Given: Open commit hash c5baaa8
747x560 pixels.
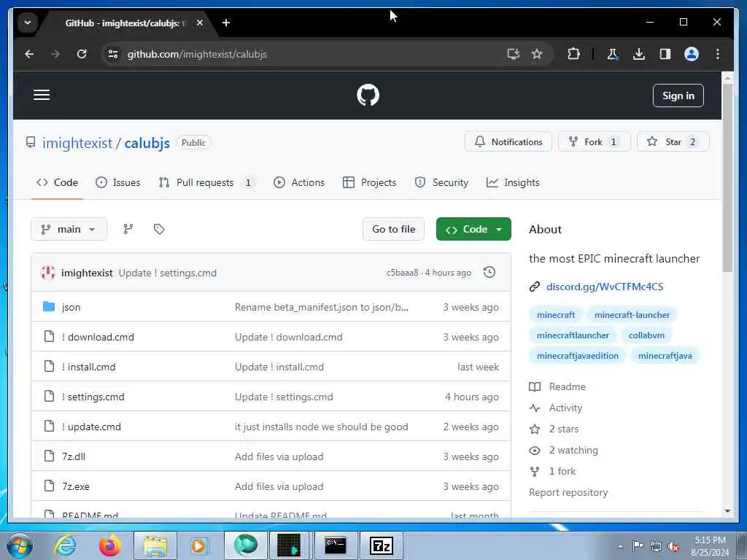Looking at the screenshot, I should point(402,273).
